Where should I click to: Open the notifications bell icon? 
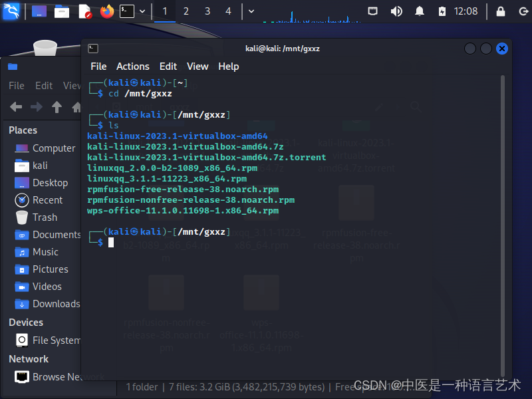click(x=420, y=11)
